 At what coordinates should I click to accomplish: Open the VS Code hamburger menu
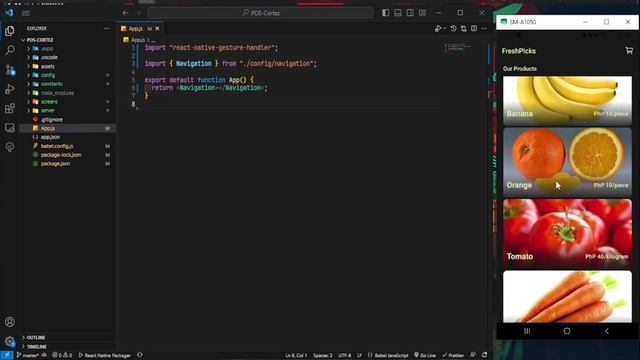coord(26,13)
